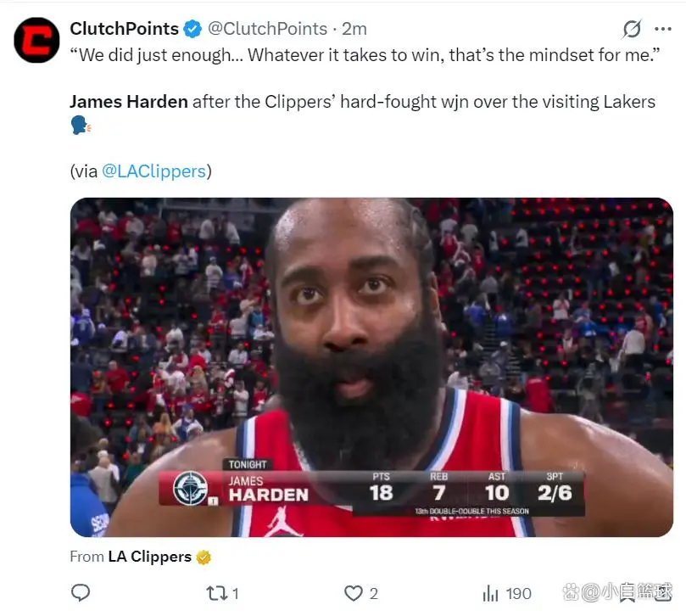This screenshot has width=686, height=616.
Task: Open the reply speech bubble icon
Action: point(81,593)
